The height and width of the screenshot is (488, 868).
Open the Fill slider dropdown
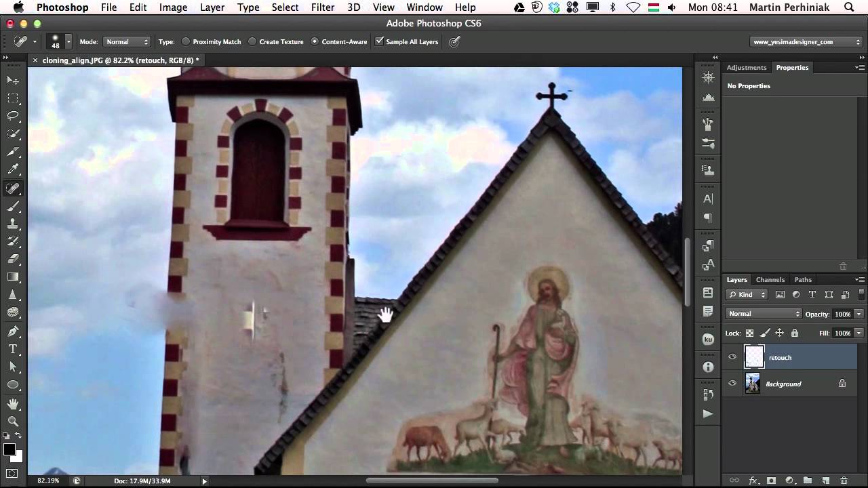pos(859,333)
